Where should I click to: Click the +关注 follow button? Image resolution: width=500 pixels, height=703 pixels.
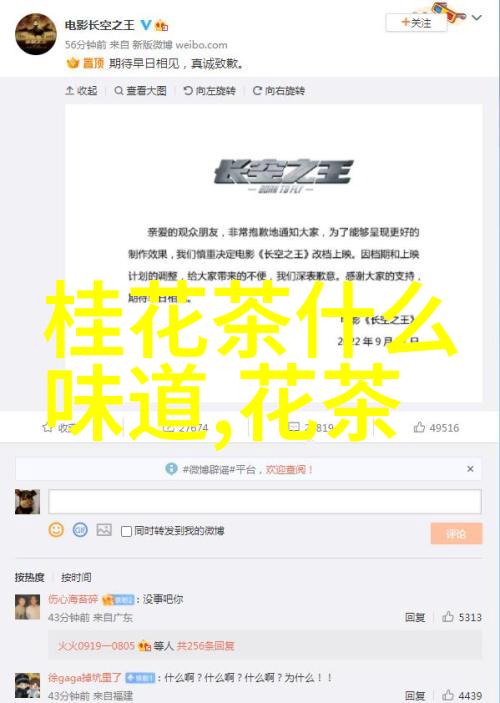416,23
